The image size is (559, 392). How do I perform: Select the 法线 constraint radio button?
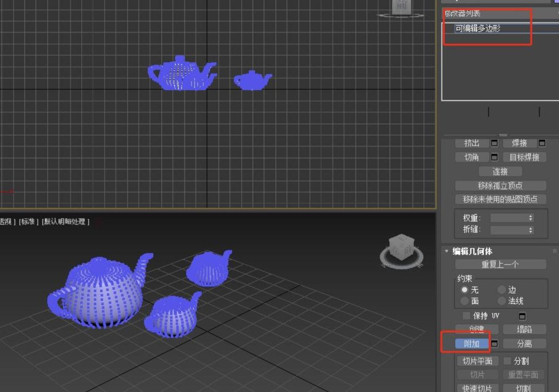coord(502,301)
